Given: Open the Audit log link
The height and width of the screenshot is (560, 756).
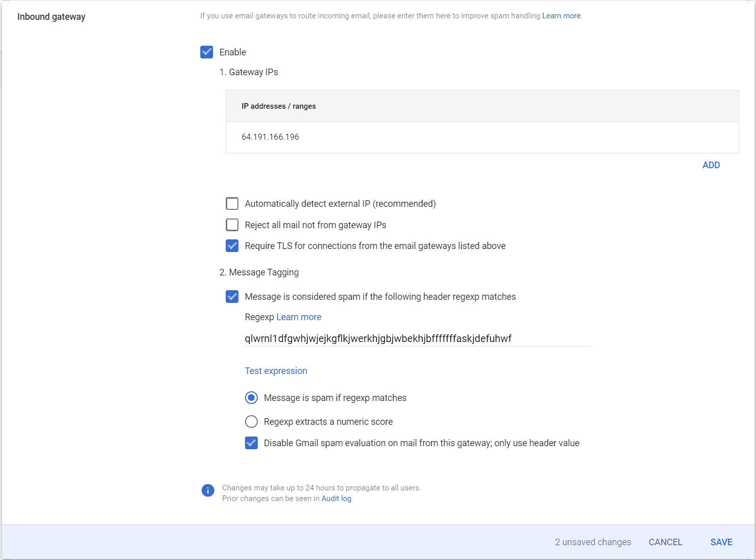Looking at the screenshot, I should click(336, 499).
